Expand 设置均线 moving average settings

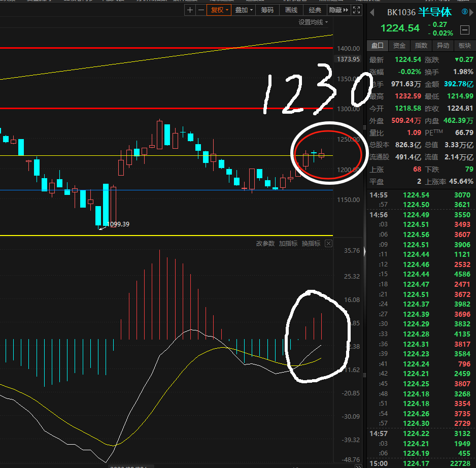(313, 22)
